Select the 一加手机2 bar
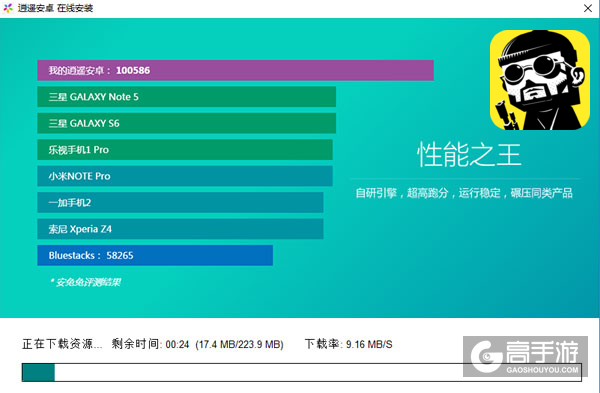Screen dimensions: 600x393 [x=180, y=202]
